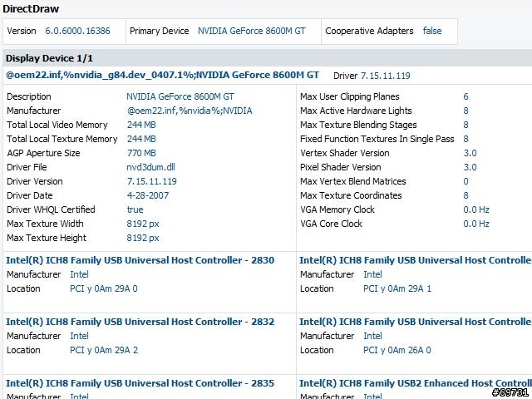Image resolution: width=532 pixels, height=399 pixels.
Task: Click the Vertex Shader Version label
Action: [x=345, y=153]
